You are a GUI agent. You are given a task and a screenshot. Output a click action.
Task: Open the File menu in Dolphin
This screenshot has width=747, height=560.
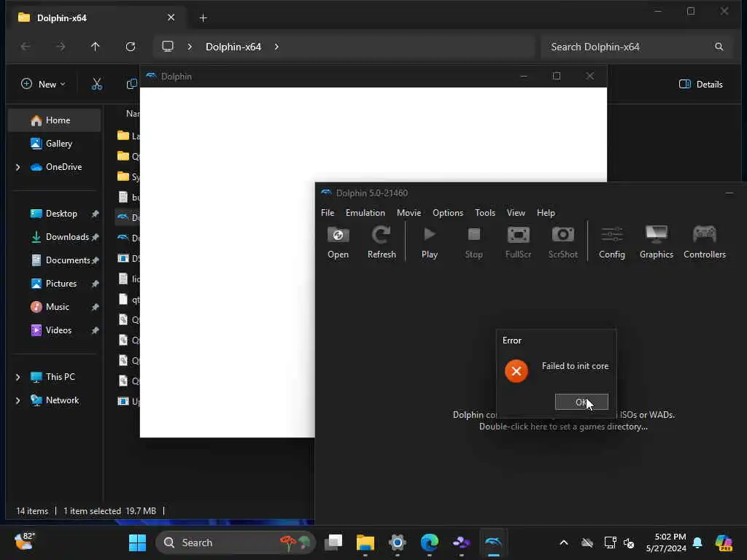point(328,213)
